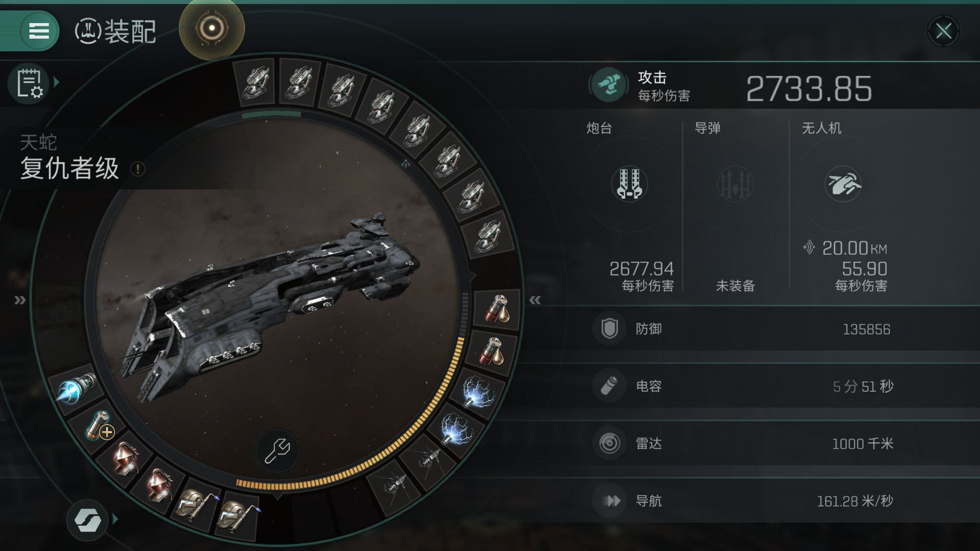Click the drone icon under 无人机
Viewport: 980px width, 551px height.
[843, 184]
